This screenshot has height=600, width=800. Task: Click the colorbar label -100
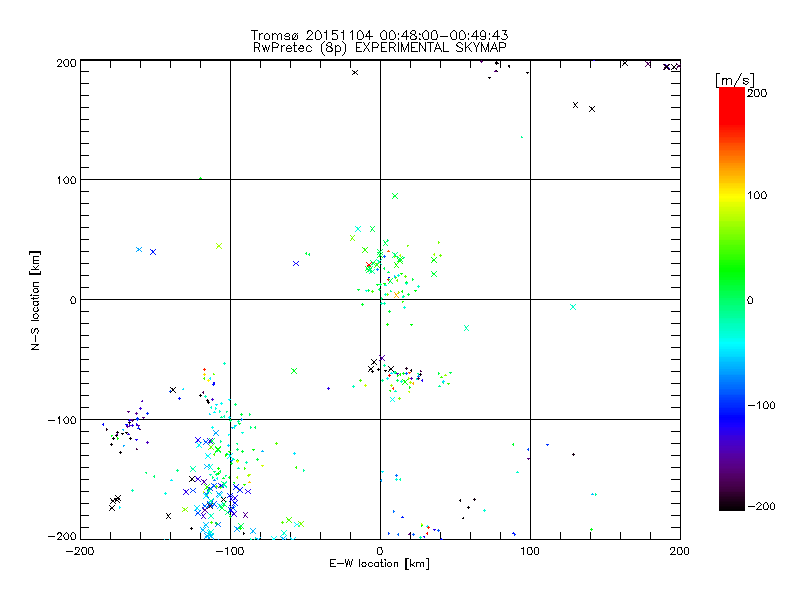(x=761, y=405)
